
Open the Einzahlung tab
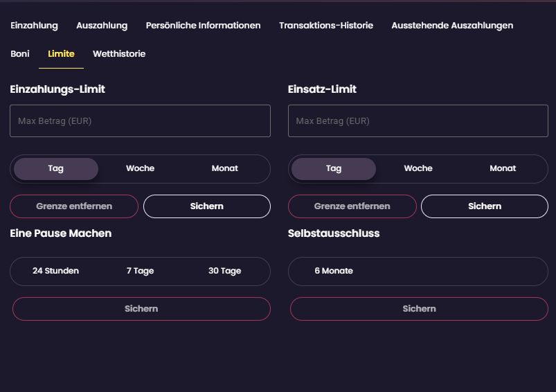(34, 26)
